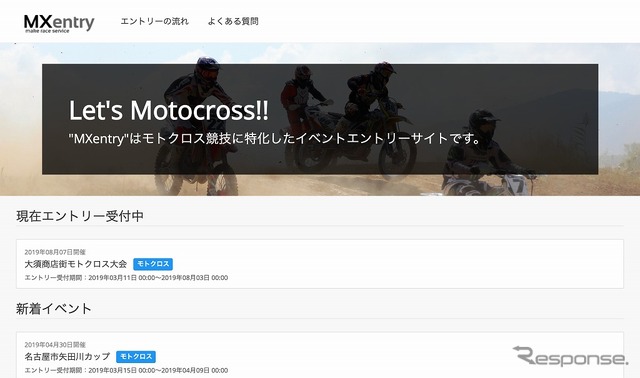Click the 新着イベント section heading

54,309
